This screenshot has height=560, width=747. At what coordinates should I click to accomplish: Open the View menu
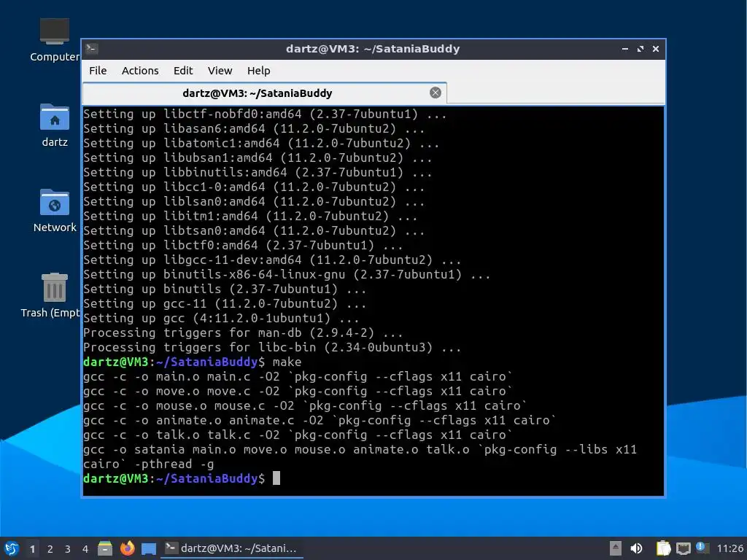pos(220,71)
